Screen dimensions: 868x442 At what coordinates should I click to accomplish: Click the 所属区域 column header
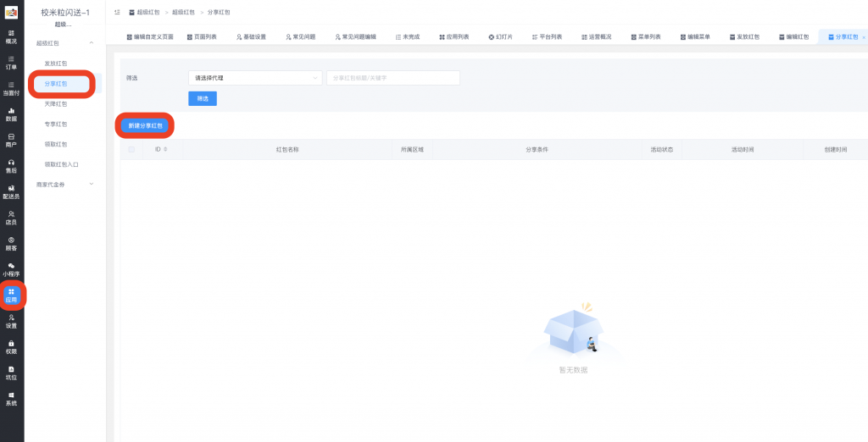(x=412, y=149)
